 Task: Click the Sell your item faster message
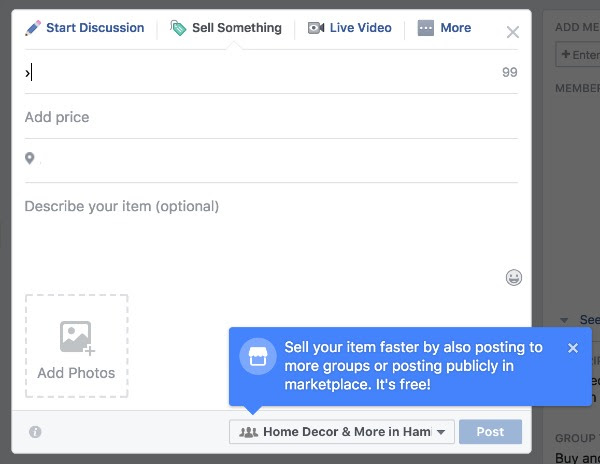pos(414,365)
